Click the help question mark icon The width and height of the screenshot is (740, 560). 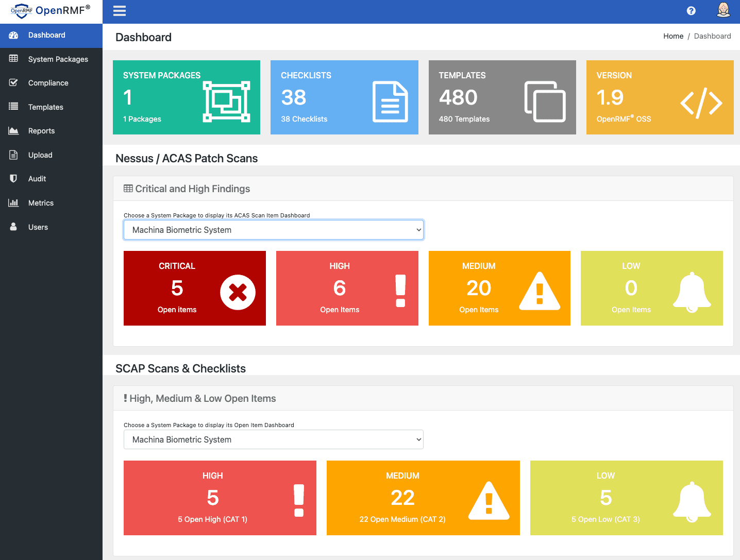691,10
